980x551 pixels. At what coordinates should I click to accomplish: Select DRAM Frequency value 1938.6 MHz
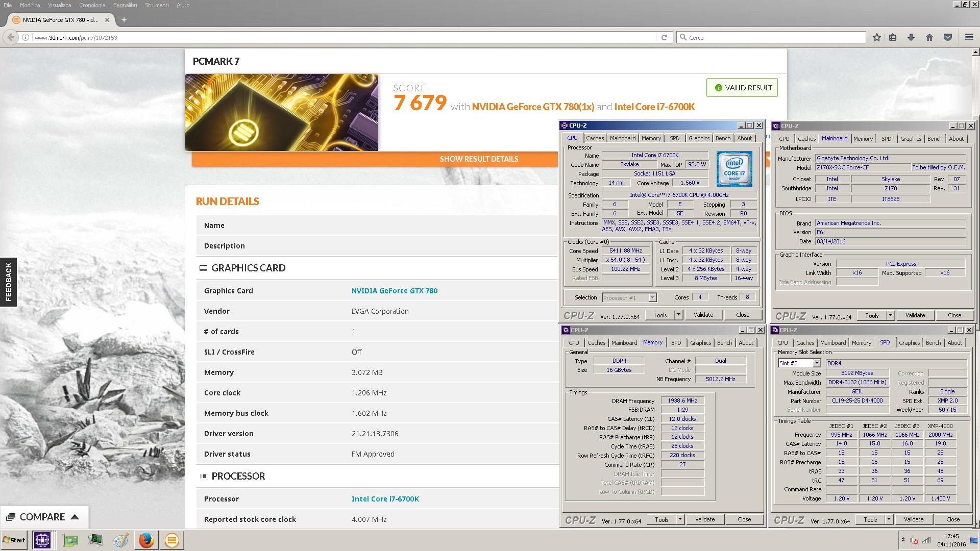tap(682, 400)
